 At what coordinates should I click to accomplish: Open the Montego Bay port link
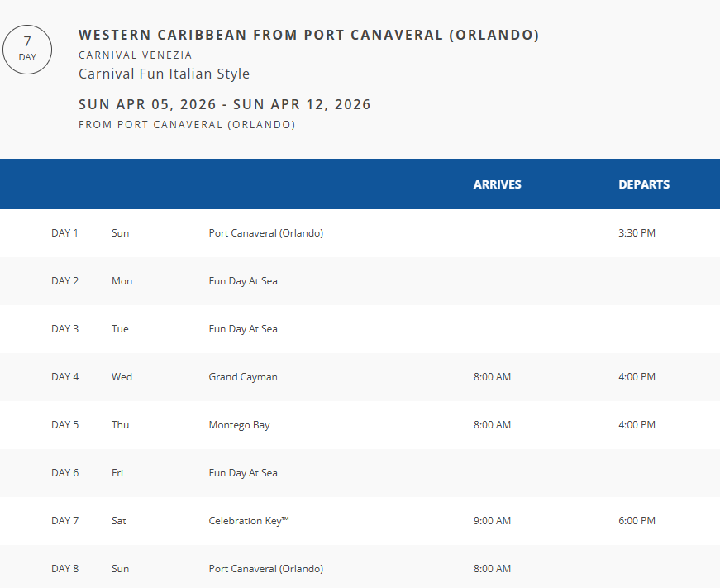click(x=239, y=425)
